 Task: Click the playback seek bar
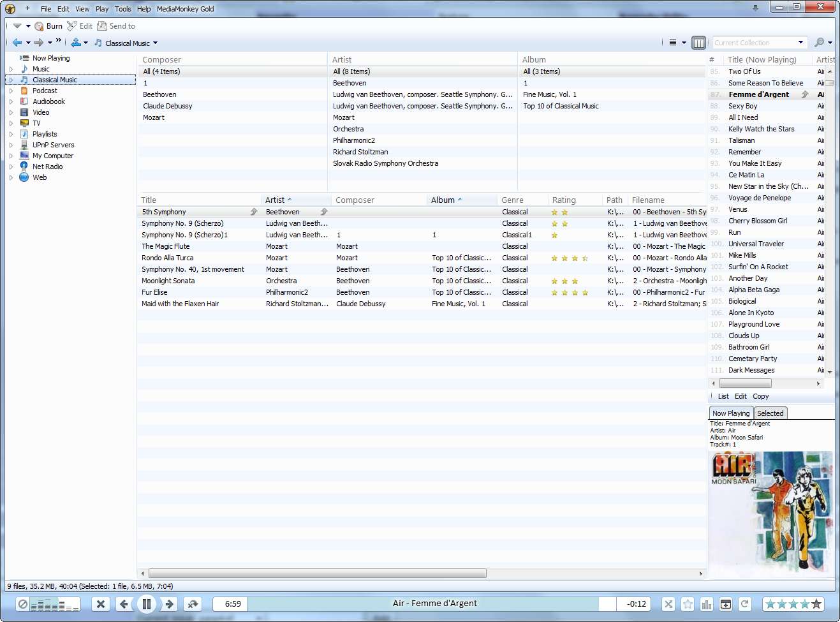[422, 604]
